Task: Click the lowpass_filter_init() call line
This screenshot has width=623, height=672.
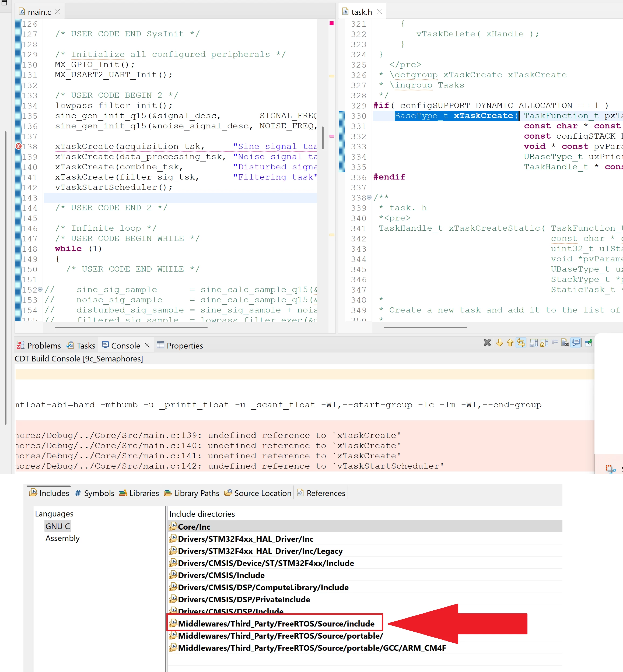Action: pyautogui.click(x=114, y=105)
